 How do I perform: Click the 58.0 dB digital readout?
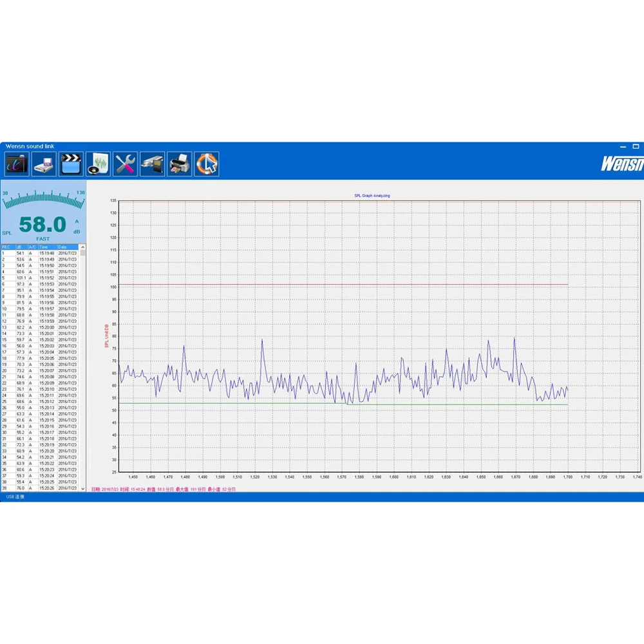43,224
